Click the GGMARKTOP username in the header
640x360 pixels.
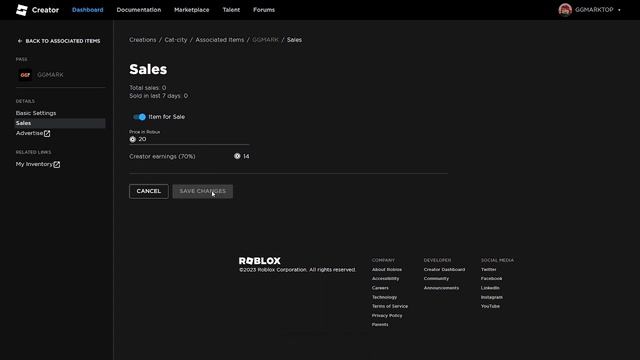point(594,10)
